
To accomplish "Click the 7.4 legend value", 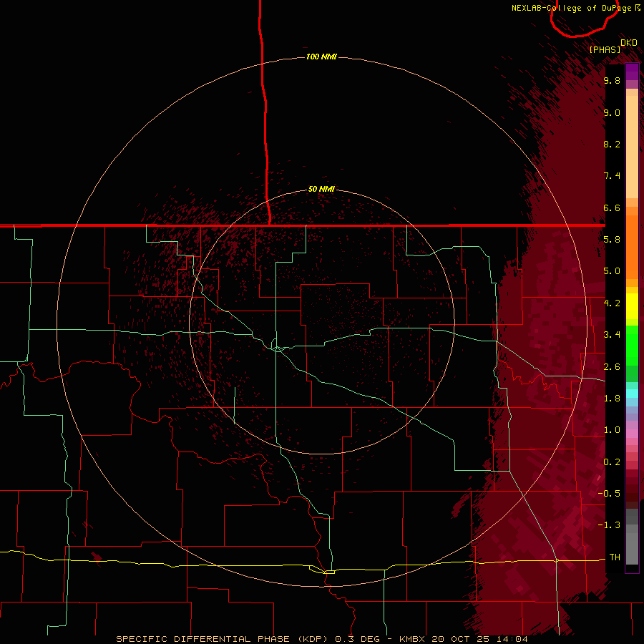I will pos(612,176).
